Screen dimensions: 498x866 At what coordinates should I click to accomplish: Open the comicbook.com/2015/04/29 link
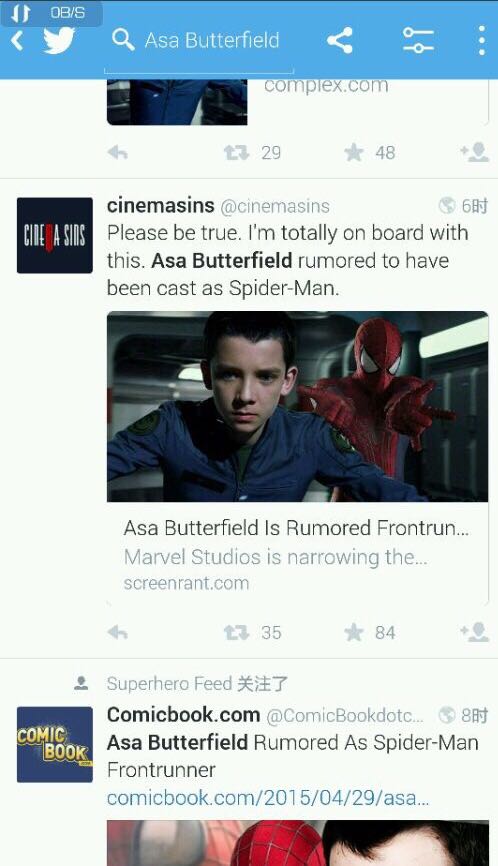(x=268, y=798)
